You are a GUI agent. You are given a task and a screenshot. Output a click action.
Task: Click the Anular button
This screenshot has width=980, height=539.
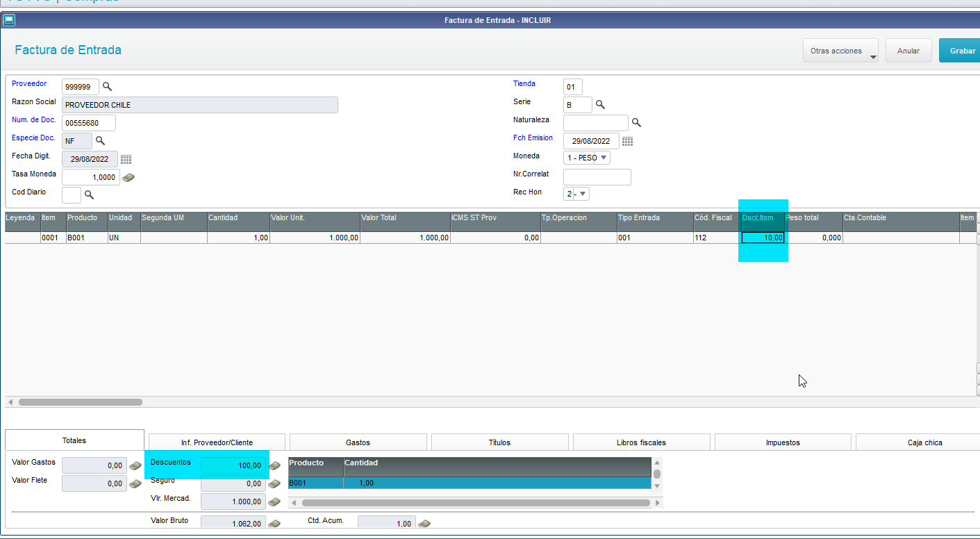point(908,51)
